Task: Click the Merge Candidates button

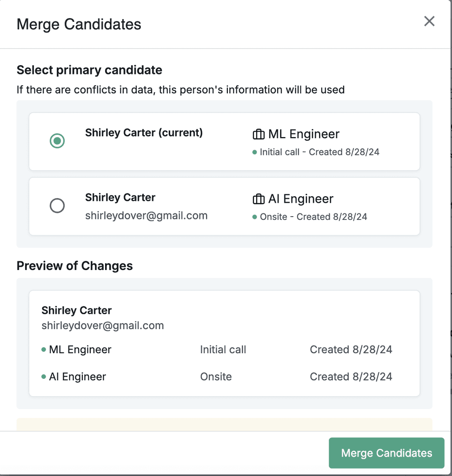Action: click(x=386, y=453)
